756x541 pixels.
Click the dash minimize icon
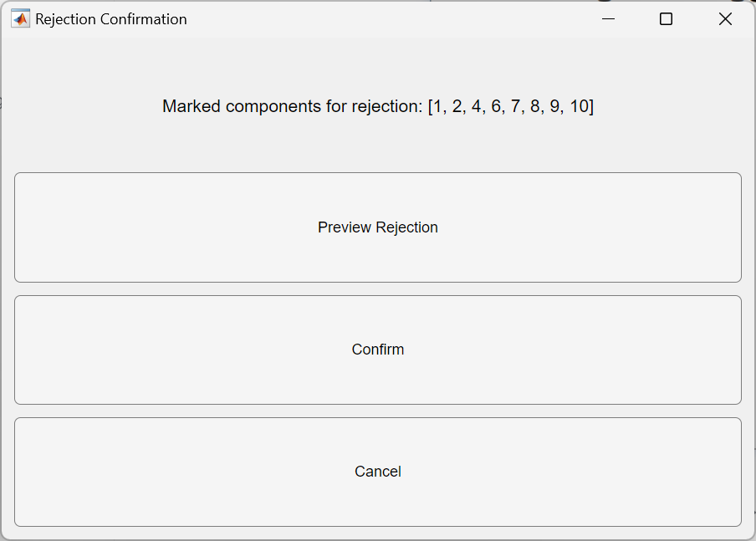point(609,18)
